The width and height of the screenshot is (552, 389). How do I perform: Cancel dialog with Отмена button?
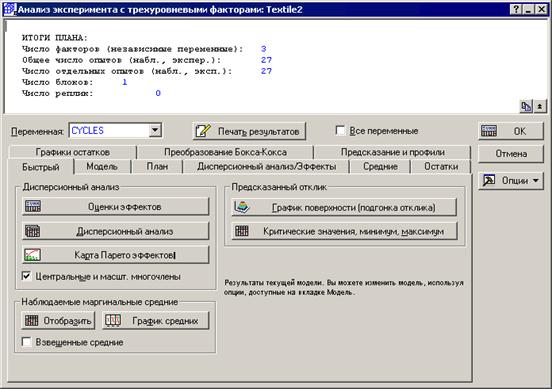tap(511, 154)
